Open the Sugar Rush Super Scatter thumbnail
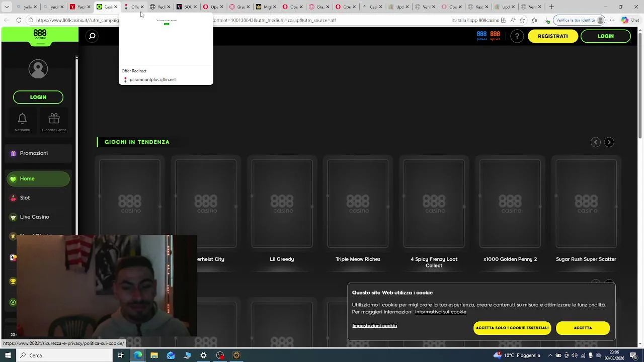 point(586,204)
